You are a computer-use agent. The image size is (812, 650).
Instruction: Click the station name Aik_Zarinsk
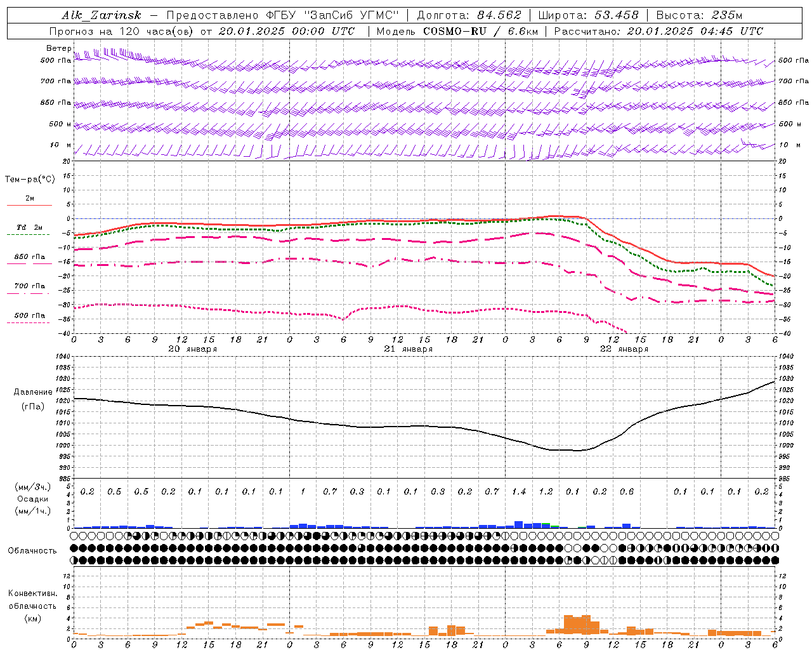pos(101,15)
